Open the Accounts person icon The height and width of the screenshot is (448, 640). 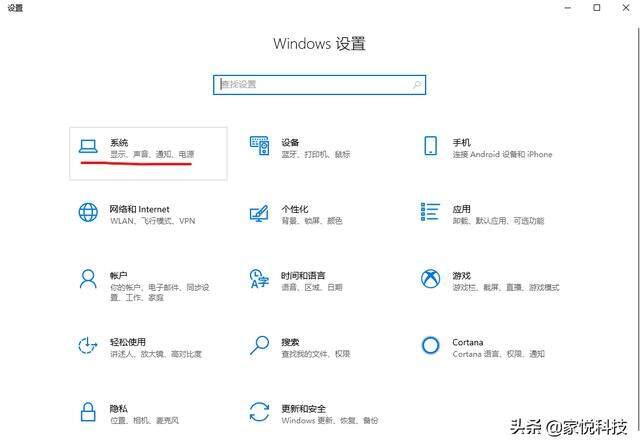(x=88, y=279)
